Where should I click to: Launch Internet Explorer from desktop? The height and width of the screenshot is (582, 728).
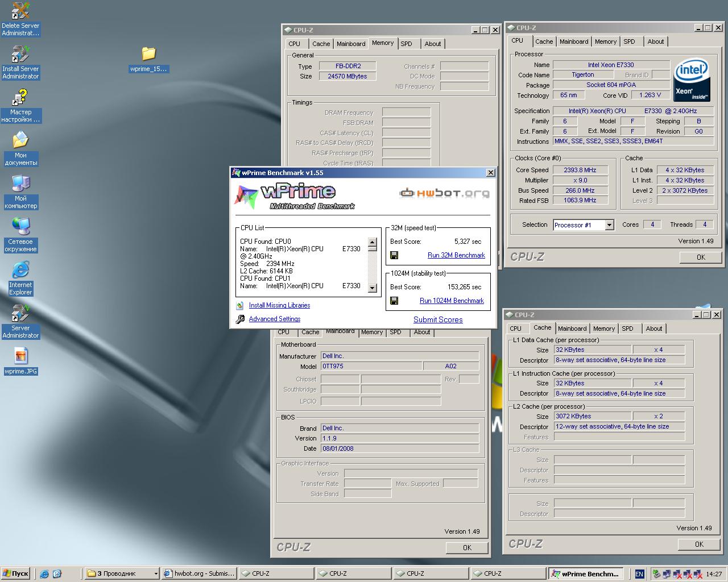click(20, 278)
